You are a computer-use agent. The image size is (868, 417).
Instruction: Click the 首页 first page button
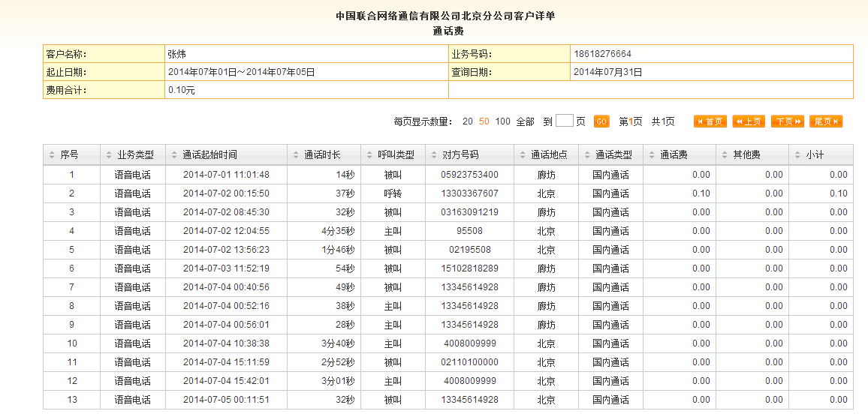tap(710, 121)
